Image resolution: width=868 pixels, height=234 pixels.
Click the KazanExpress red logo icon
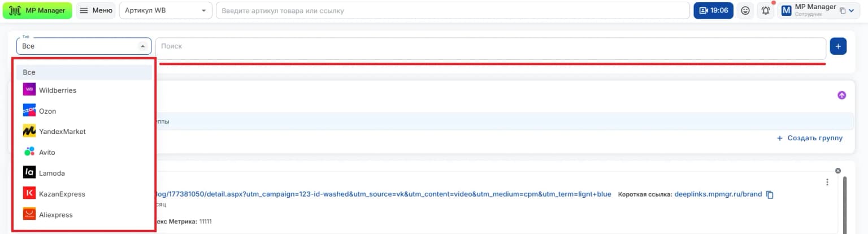(29, 193)
